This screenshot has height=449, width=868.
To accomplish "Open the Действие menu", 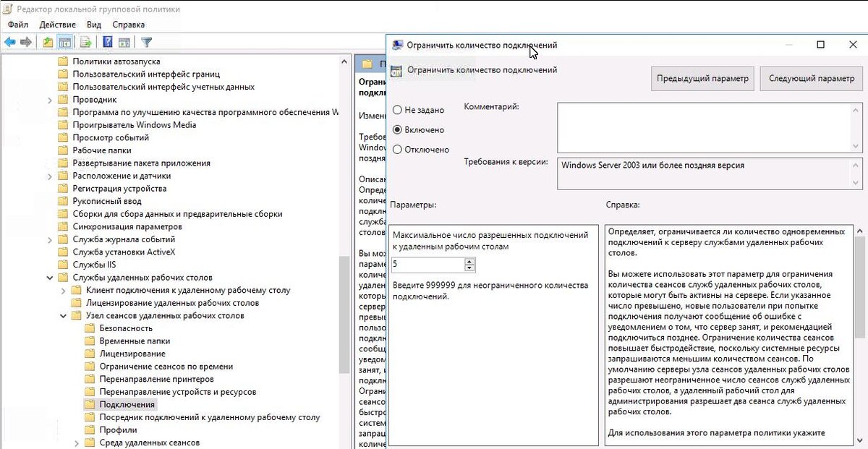I will [57, 25].
